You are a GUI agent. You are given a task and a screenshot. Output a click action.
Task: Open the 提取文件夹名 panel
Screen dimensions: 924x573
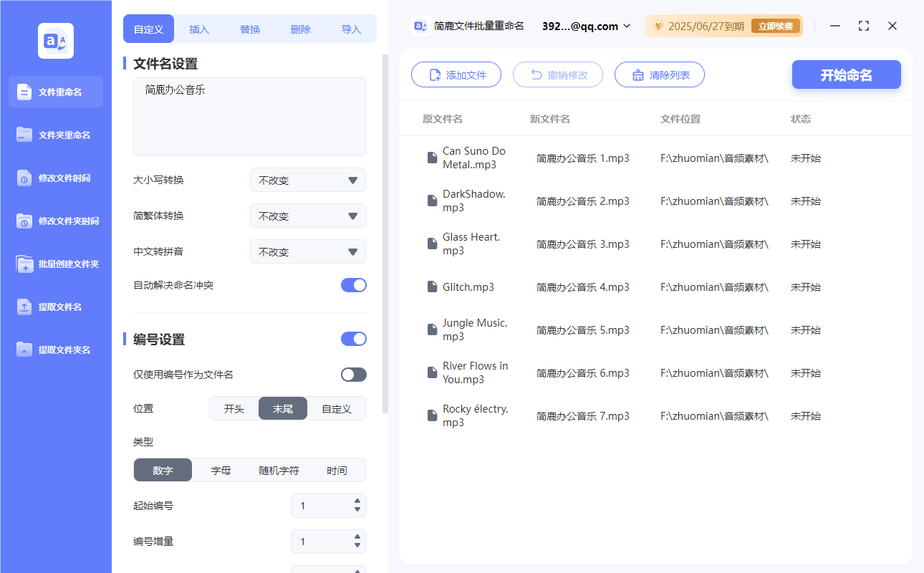pos(55,350)
